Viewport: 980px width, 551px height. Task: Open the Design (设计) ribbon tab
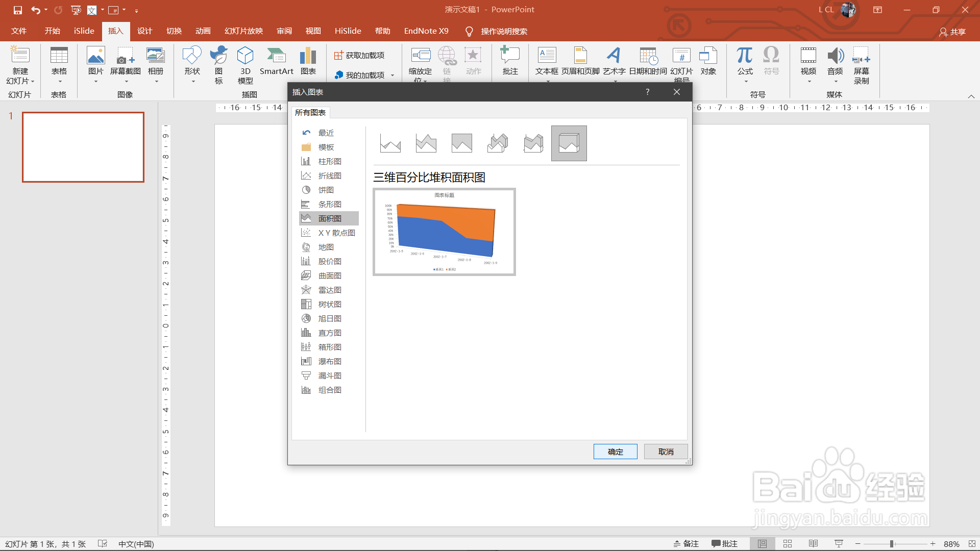coord(144,31)
